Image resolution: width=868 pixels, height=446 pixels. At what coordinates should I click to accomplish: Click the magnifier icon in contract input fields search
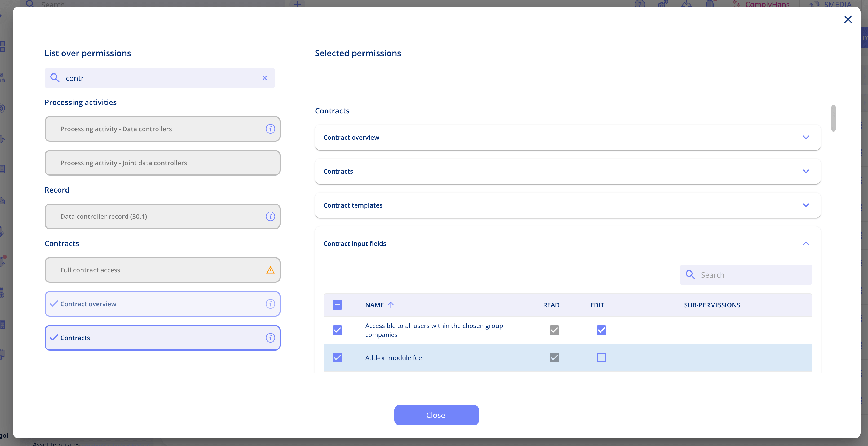tap(690, 274)
